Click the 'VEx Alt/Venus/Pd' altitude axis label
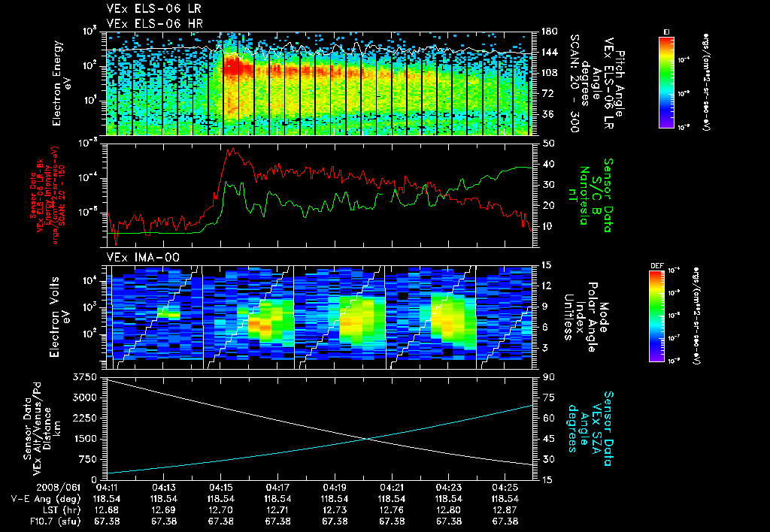Screen dimensions: 770x532 [38, 429]
